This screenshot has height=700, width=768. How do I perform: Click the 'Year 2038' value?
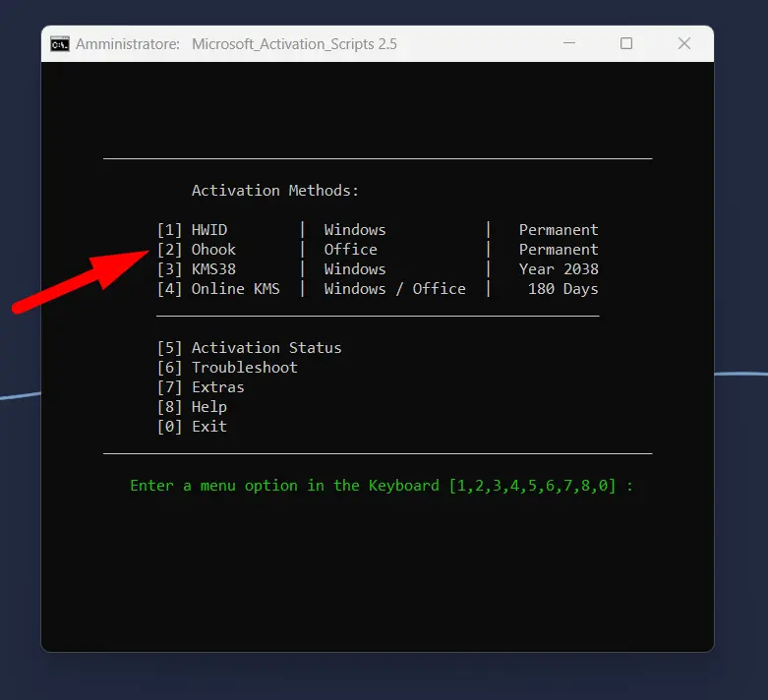pos(559,269)
